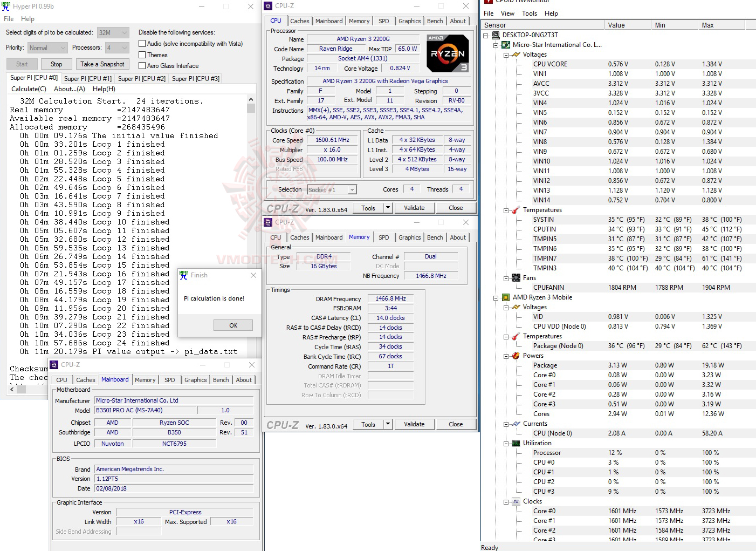
Task: Open the Hyper PI File menu
Action: [x=9, y=19]
